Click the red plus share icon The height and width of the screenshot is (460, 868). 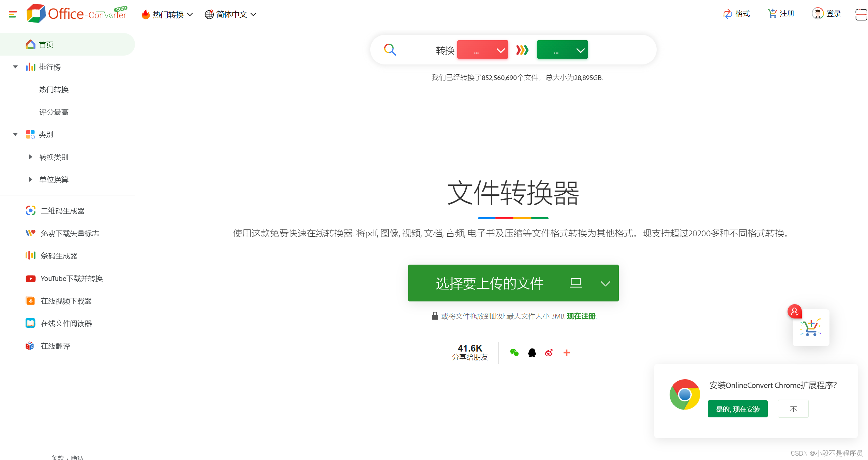[567, 353]
